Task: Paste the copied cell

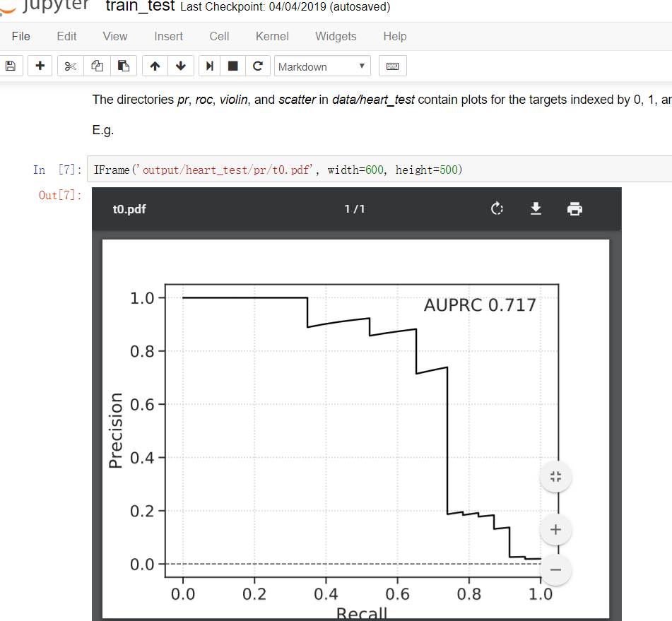Action: (x=124, y=66)
